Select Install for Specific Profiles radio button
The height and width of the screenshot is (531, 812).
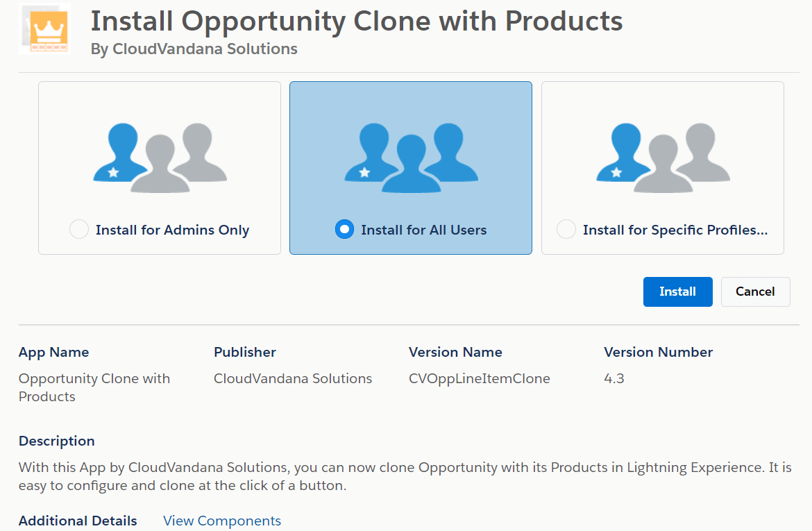pos(566,230)
